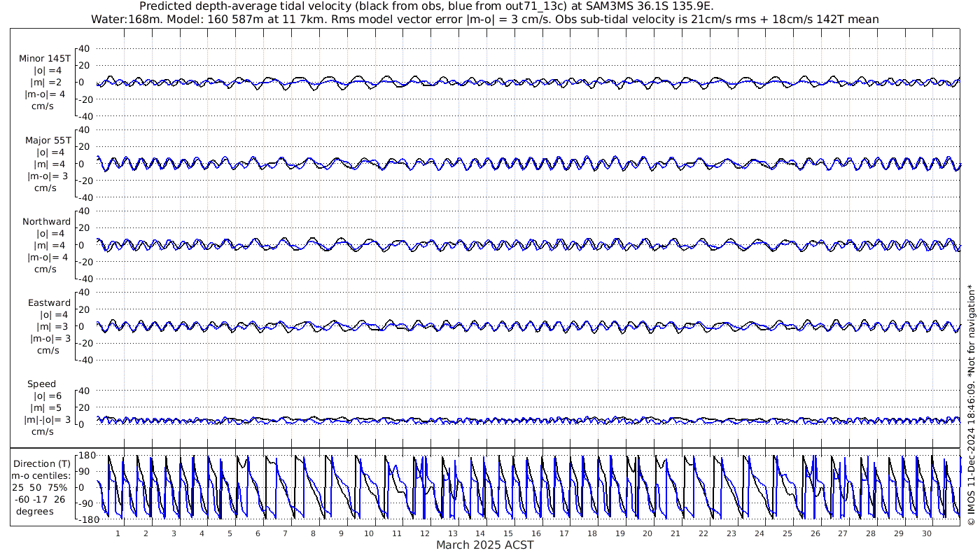Click day '28' on the date axis
980x560 pixels.
click(871, 533)
